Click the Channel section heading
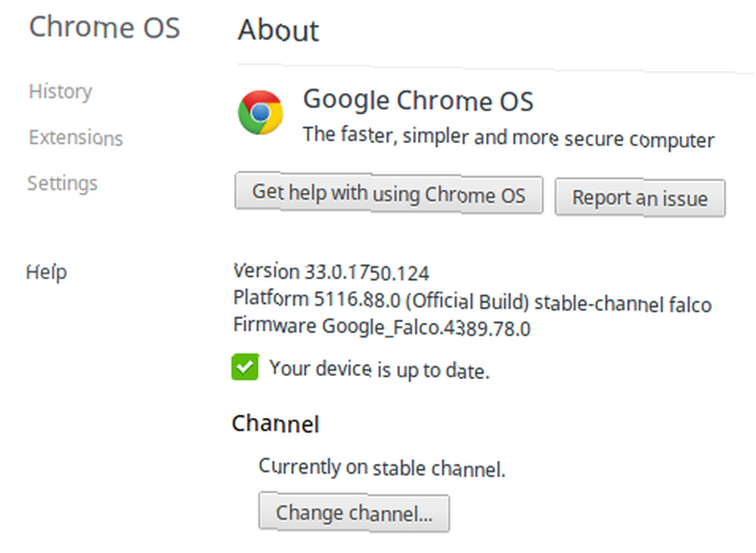Viewport: 756px width, 553px height. [x=275, y=424]
